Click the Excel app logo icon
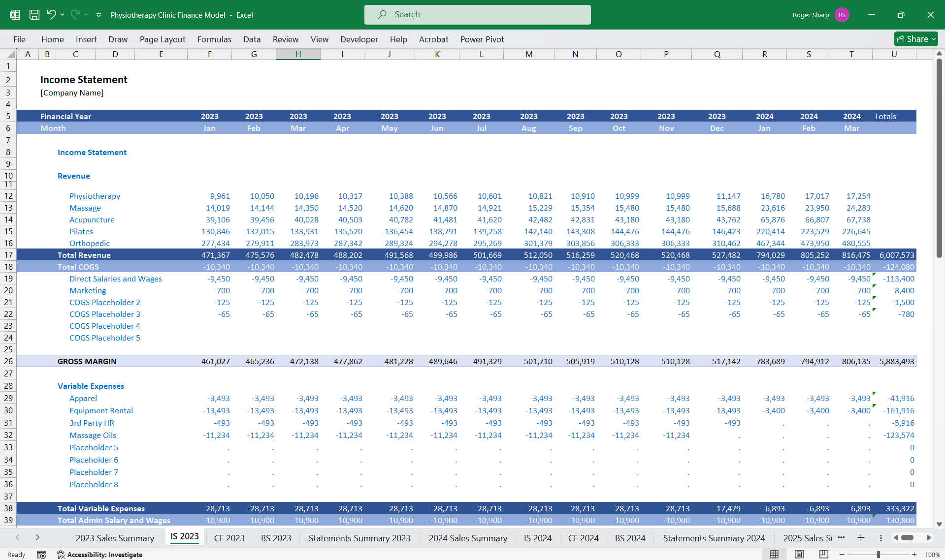Image resolution: width=945 pixels, height=560 pixels. coord(15,15)
